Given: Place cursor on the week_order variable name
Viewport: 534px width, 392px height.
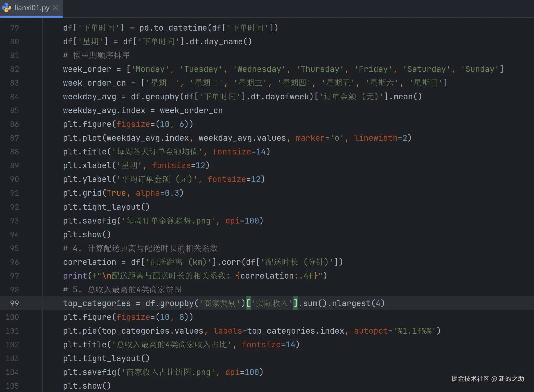Looking at the screenshot, I should [x=87, y=69].
